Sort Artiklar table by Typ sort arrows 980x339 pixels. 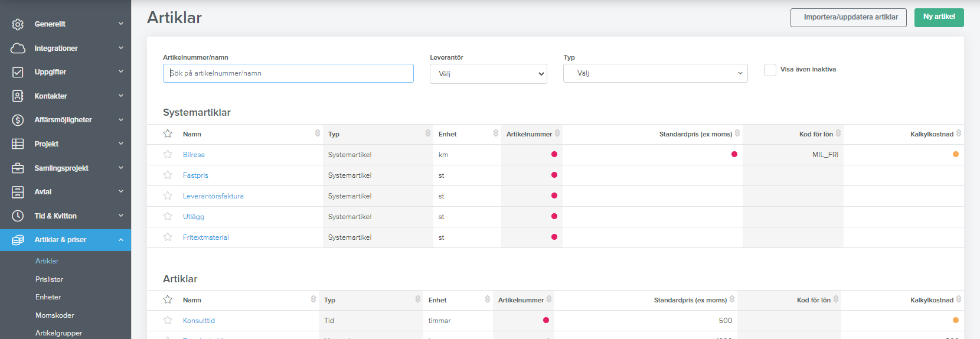[x=418, y=299]
